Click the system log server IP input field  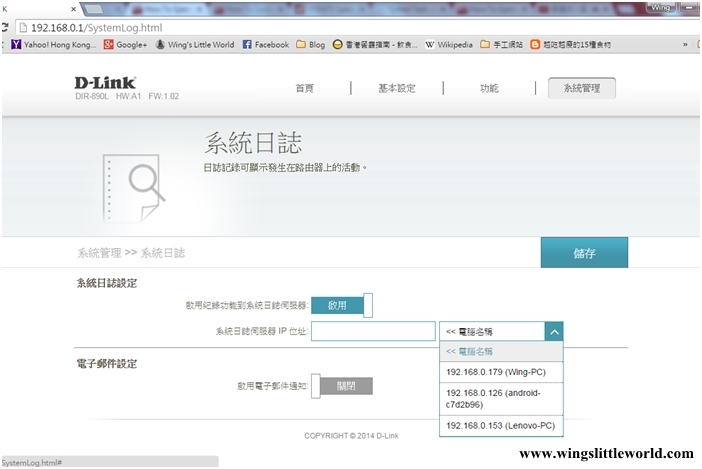click(373, 331)
